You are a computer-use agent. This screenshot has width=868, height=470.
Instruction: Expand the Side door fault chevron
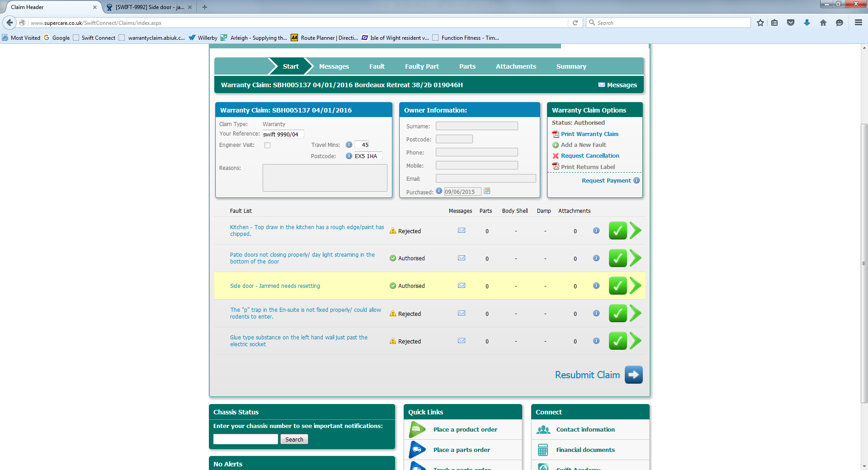point(636,286)
